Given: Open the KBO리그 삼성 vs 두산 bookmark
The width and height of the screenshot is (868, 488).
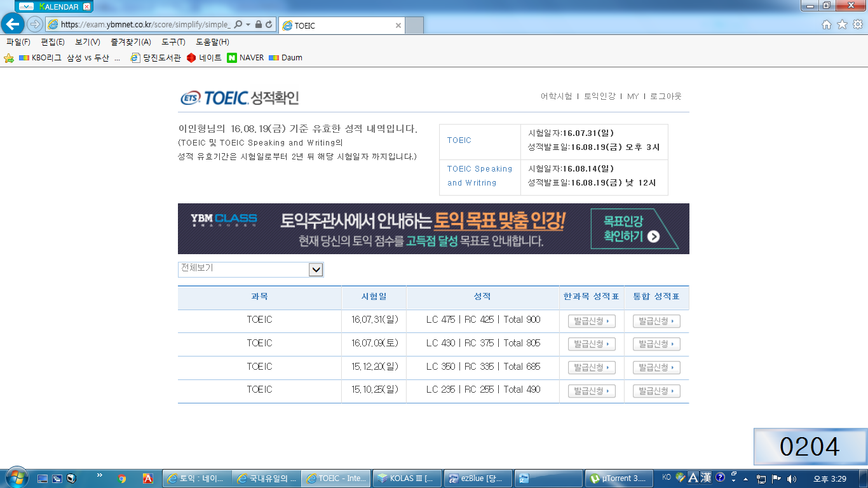Looking at the screenshot, I should [69, 58].
